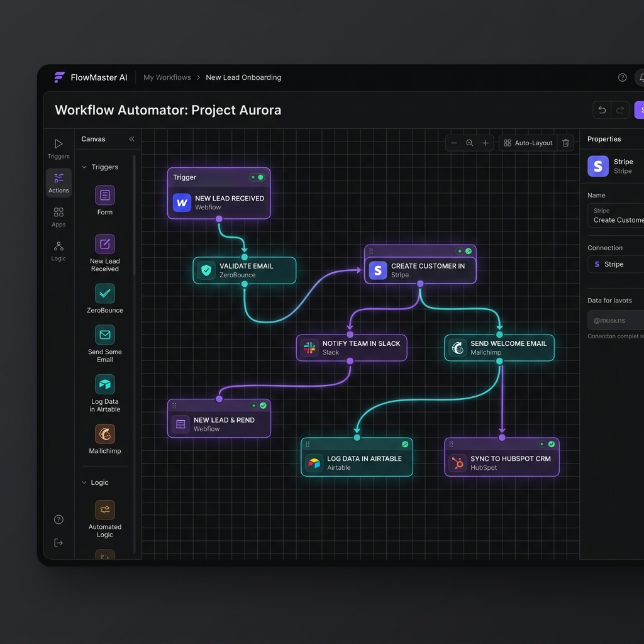644x644 pixels.
Task: Open the Apps sidebar section
Action: [58, 217]
